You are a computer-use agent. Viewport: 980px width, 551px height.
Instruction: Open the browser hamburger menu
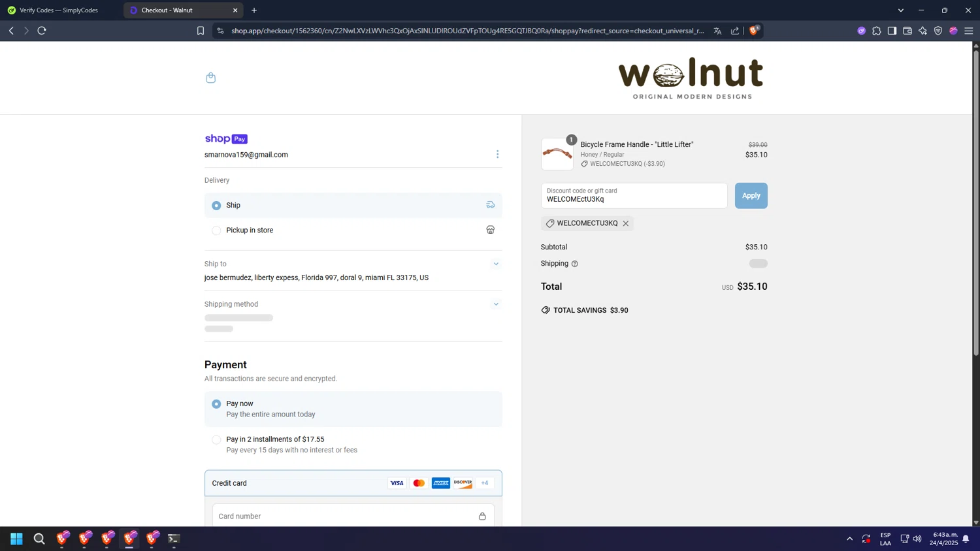coord(969,31)
